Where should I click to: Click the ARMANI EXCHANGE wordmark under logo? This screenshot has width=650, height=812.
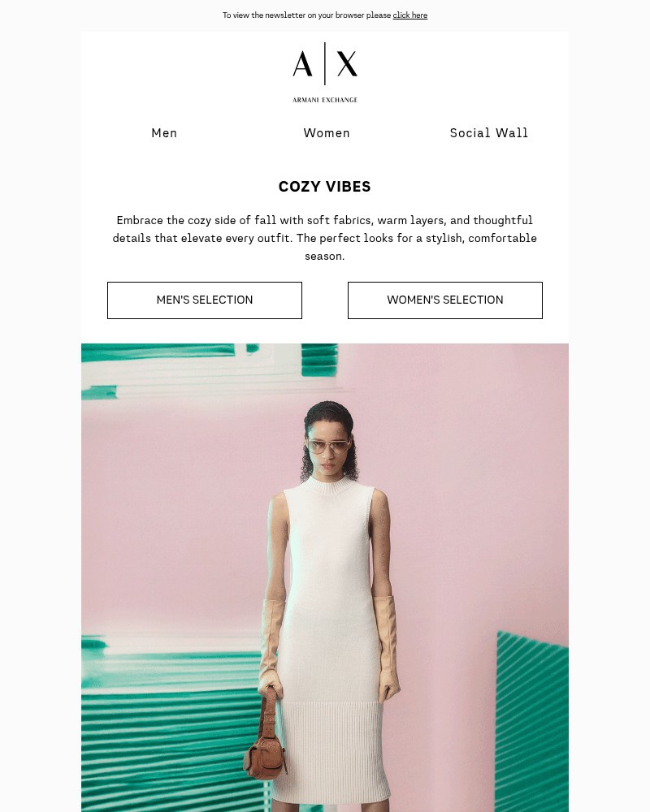pyautogui.click(x=325, y=100)
